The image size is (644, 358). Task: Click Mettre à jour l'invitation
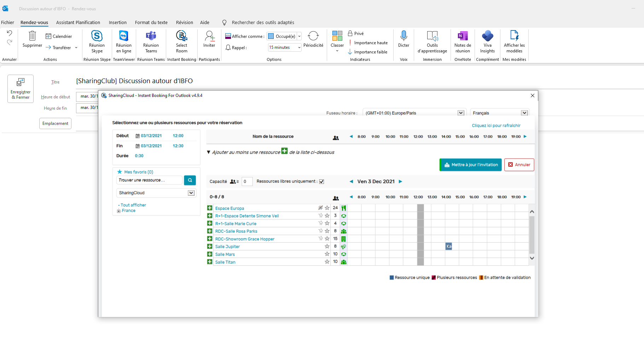(470, 164)
